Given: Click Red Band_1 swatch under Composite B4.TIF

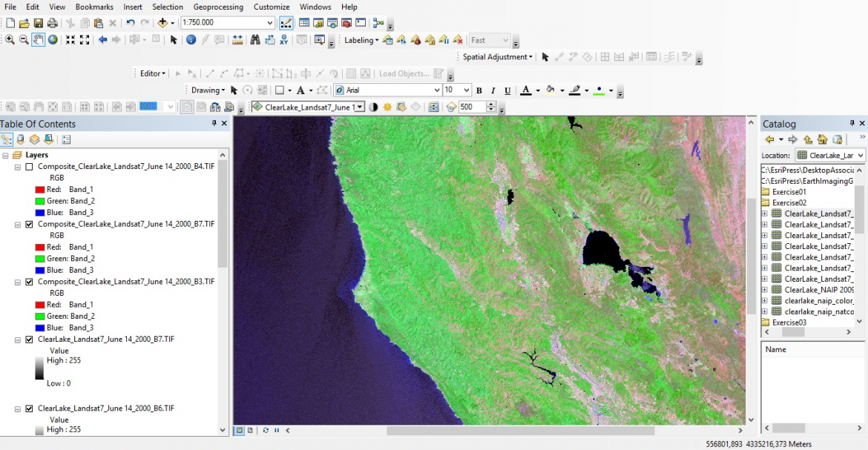Looking at the screenshot, I should point(40,190).
